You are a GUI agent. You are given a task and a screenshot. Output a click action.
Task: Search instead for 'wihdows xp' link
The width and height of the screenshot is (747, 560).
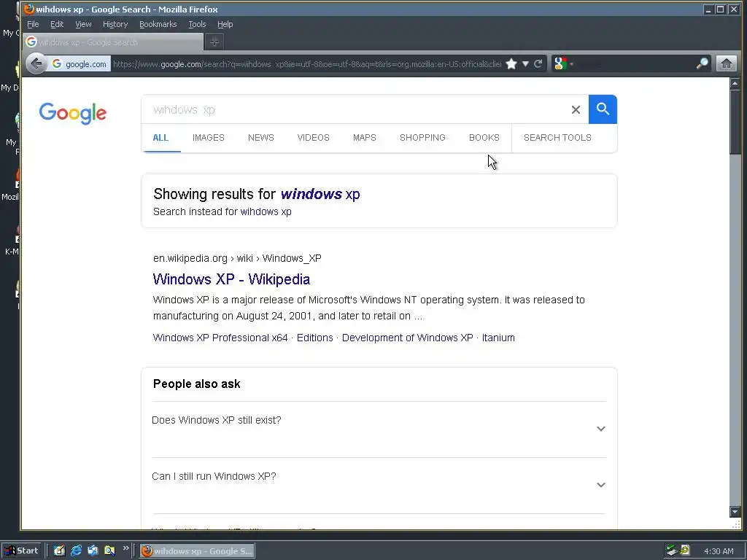pyautogui.click(x=266, y=211)
